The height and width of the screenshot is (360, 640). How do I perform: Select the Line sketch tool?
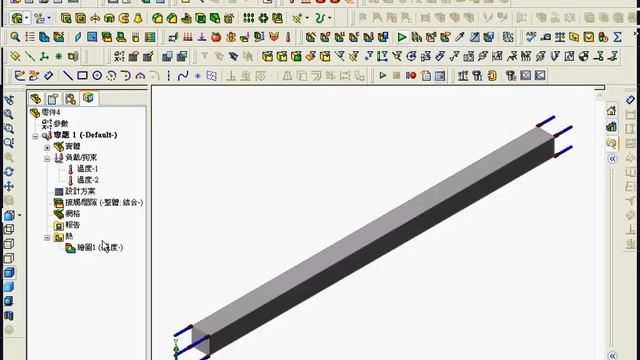coord(68,76)
